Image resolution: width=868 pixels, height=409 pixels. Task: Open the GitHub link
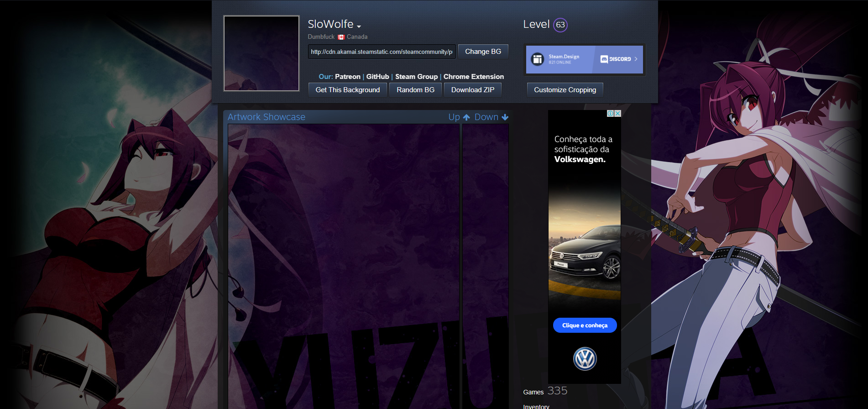[x=378, y=77]
